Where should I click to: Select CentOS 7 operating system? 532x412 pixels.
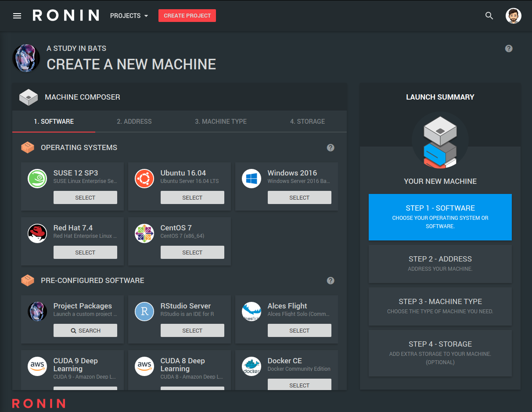(192, 253)
